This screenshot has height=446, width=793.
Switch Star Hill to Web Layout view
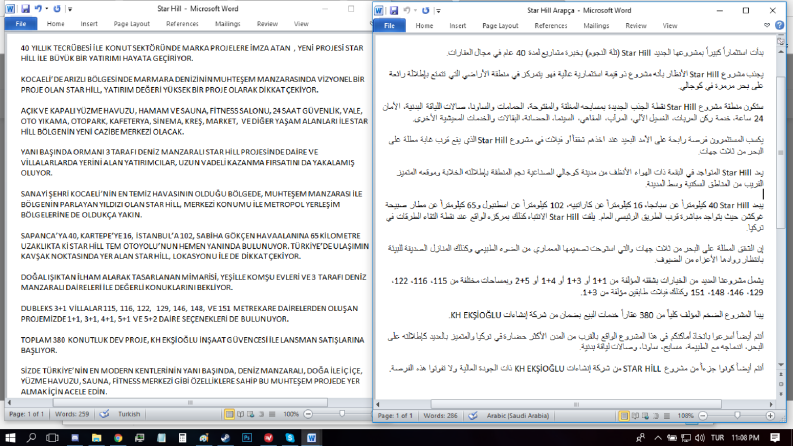pos(251,414)
